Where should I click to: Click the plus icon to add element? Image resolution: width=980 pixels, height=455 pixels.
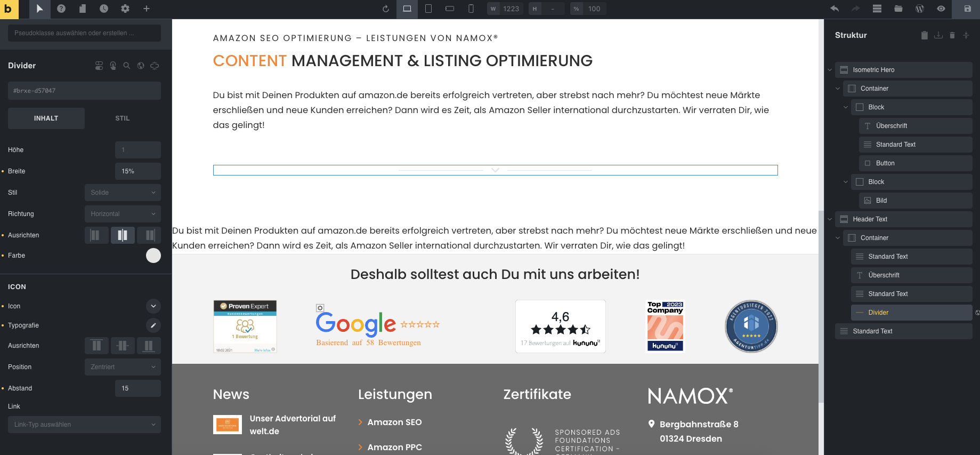click(147, 9)
